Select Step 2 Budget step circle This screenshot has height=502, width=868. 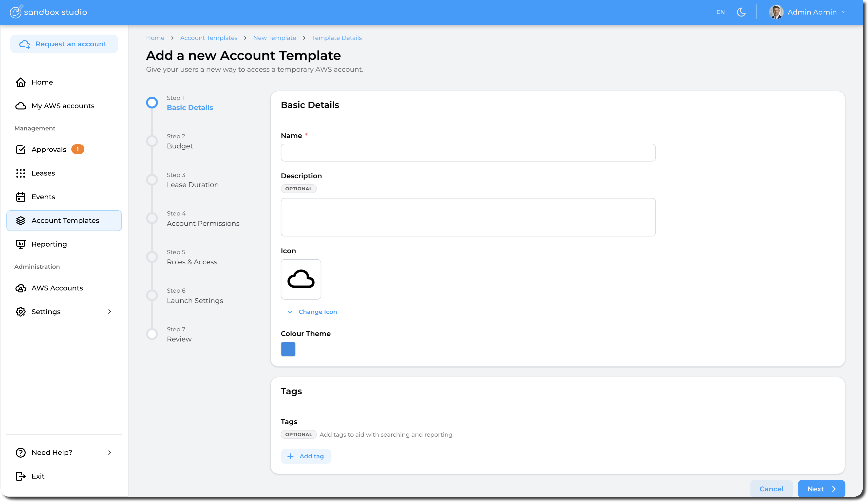(x=152, y=141)
